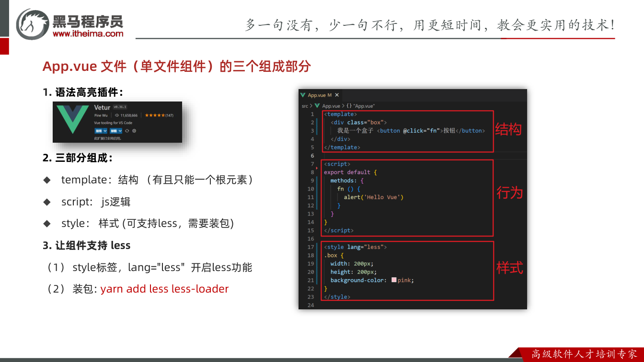
Task: Click the slide title "App.vue 文件" heading
Action: (176, 66)
